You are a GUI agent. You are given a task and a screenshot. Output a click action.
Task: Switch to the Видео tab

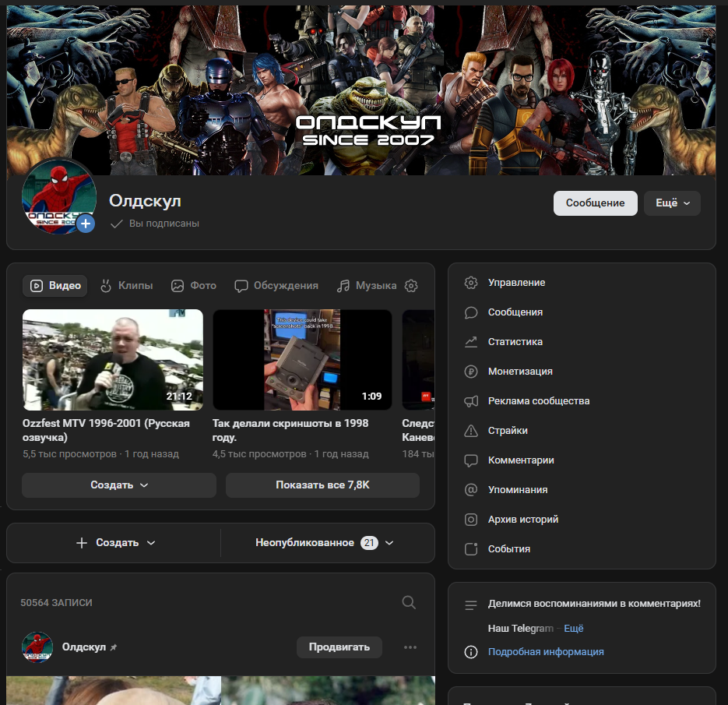click(55, 286)
